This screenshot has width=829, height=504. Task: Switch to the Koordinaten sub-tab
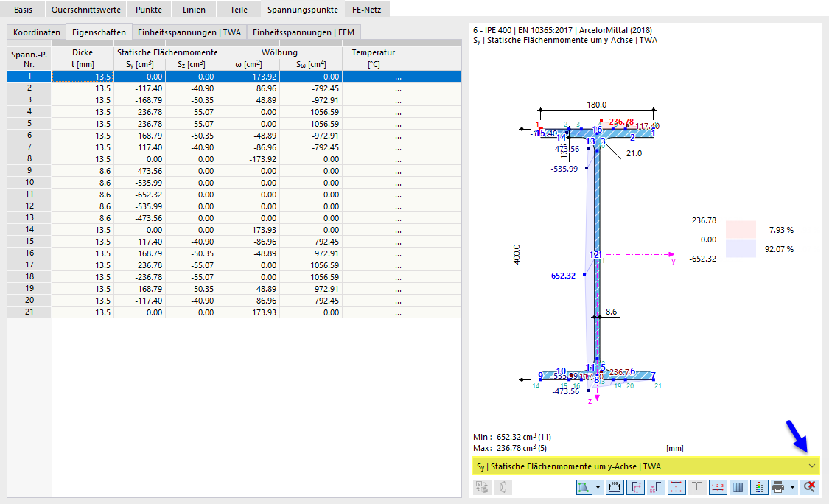37,32
